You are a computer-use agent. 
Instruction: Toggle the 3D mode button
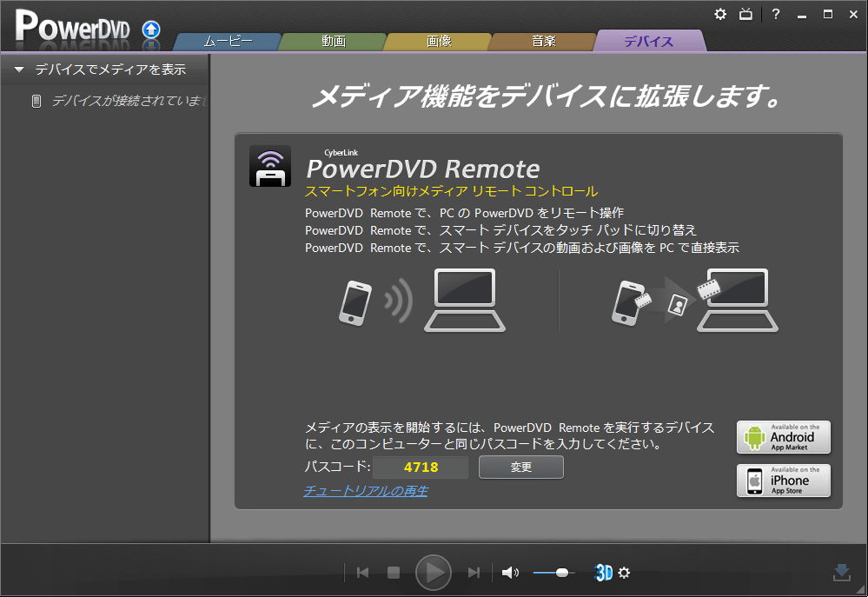pos(603,573)
